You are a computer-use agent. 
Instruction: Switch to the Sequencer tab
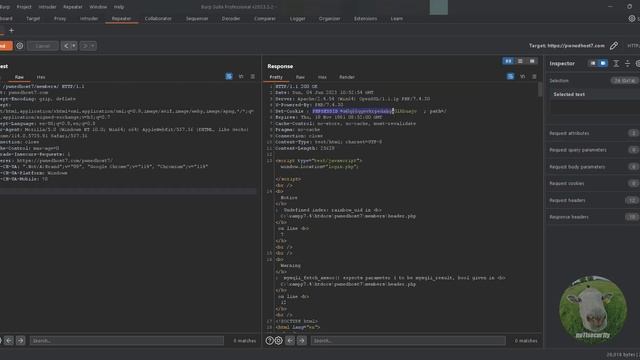(197, 18)
